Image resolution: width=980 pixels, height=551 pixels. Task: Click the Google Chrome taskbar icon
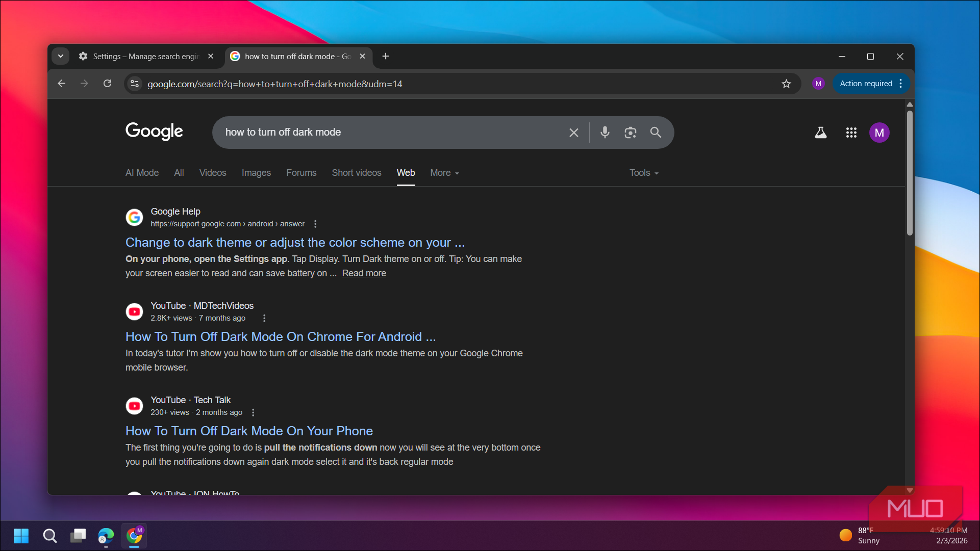coord(134,536)
